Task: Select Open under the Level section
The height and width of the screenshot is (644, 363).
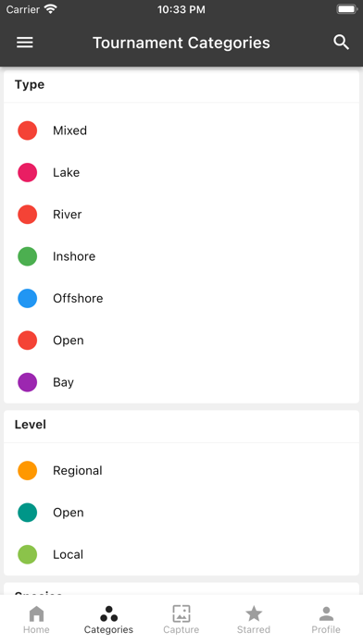Action: pos(181,513)
